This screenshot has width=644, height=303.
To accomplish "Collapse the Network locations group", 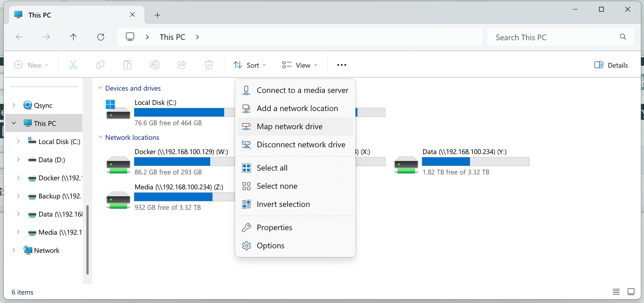I will (101, 137).
